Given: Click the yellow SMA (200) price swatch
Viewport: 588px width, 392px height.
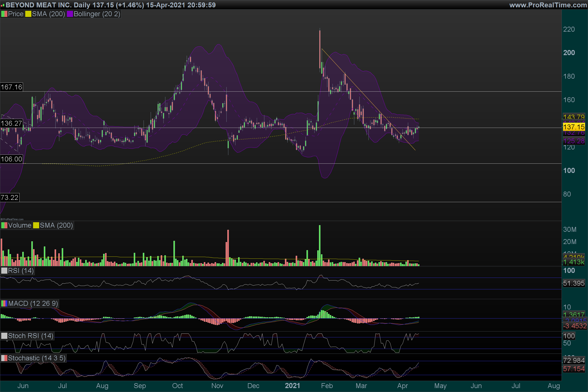Looking at the screenshot, I should click(28, 14).
